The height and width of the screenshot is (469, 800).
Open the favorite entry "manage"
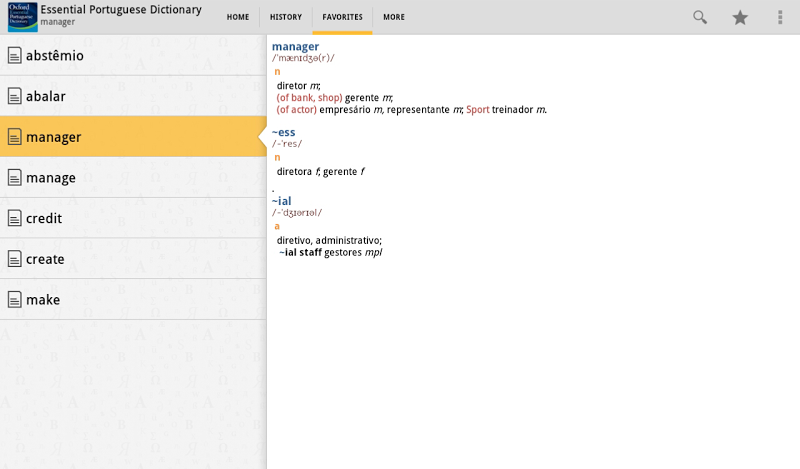click(51, 178)
